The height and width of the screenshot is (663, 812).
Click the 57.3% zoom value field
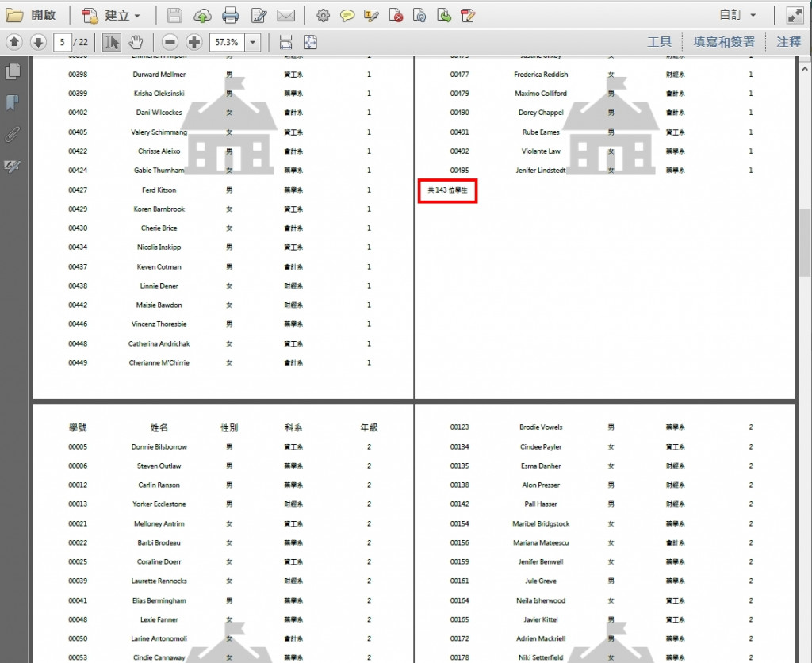click(227, 42)
